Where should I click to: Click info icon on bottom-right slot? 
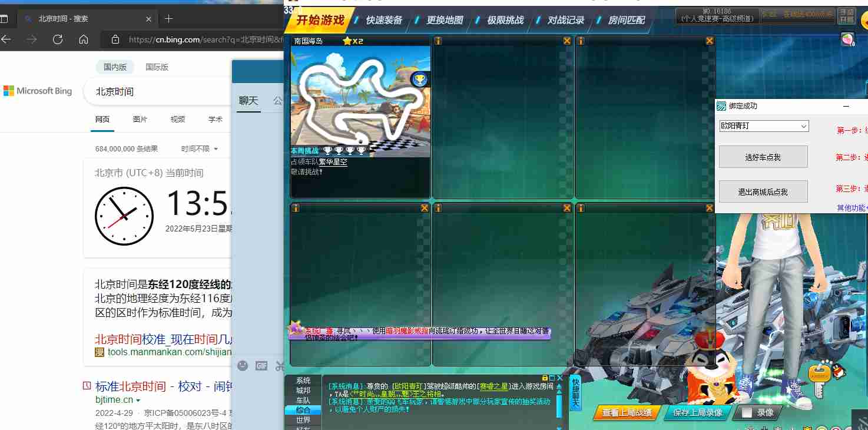click(581, 208)
